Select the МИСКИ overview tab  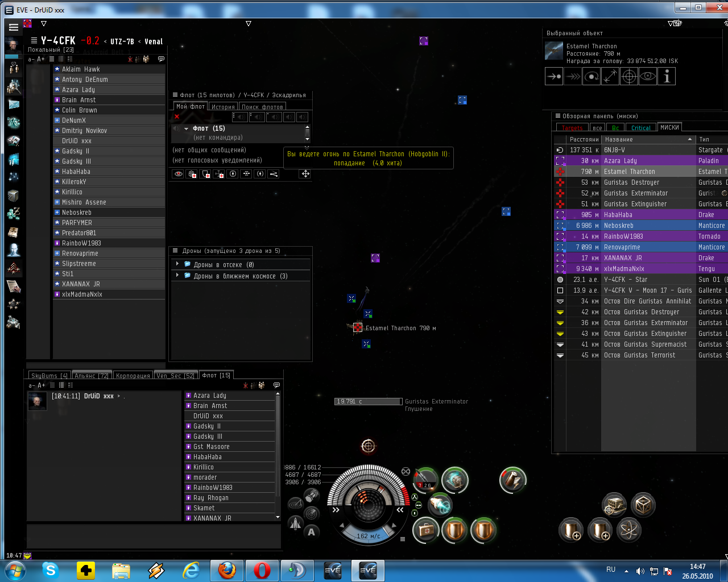pos(669,127)
